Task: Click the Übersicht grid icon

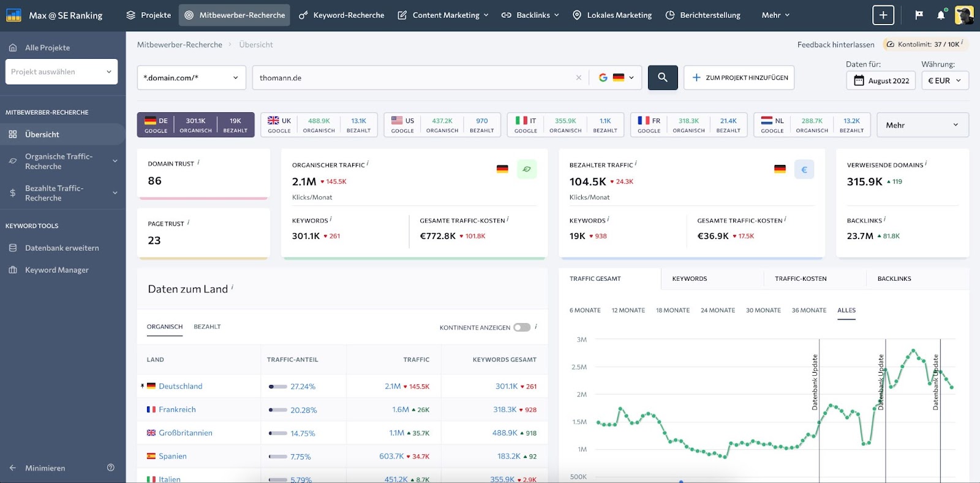Action: 13,134
